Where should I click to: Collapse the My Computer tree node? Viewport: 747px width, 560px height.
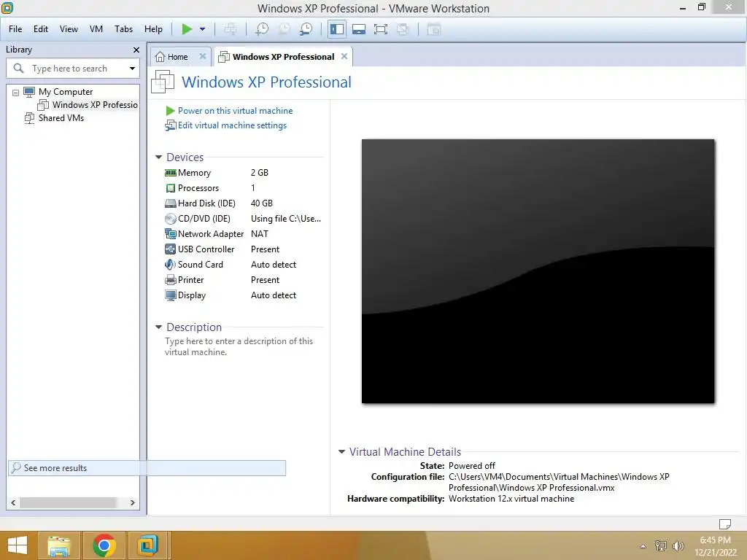(x=16, y=93)
